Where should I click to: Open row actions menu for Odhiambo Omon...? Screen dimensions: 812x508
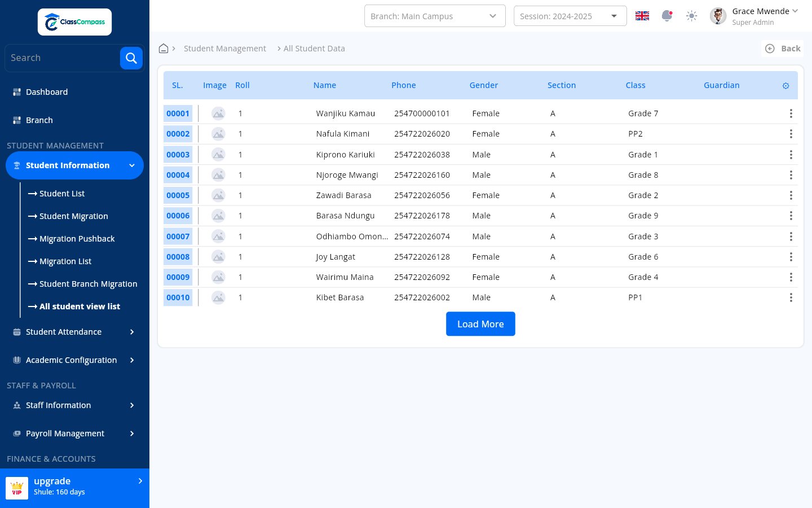pos(791,237)
